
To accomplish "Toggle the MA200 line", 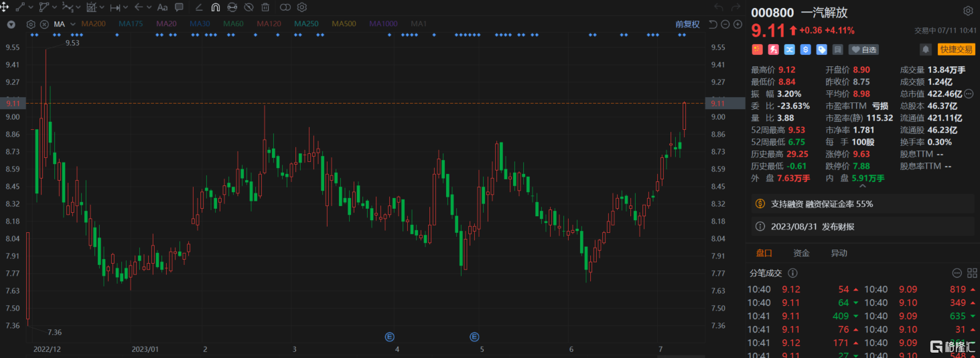I will [x=93, y=24].
